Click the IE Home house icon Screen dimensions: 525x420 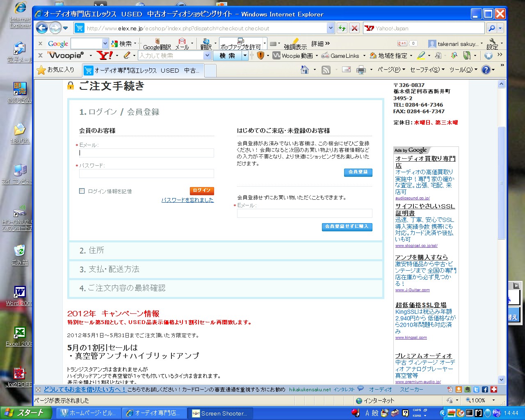pyautogui.click(x=305, y=70)
